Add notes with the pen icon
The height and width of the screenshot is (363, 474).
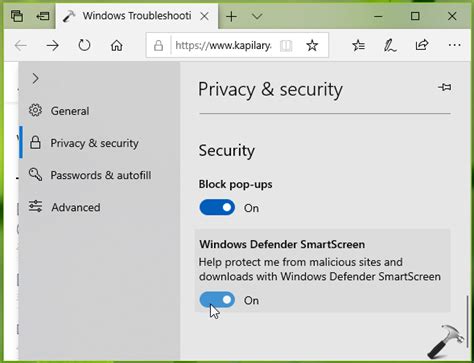[390, 46]
